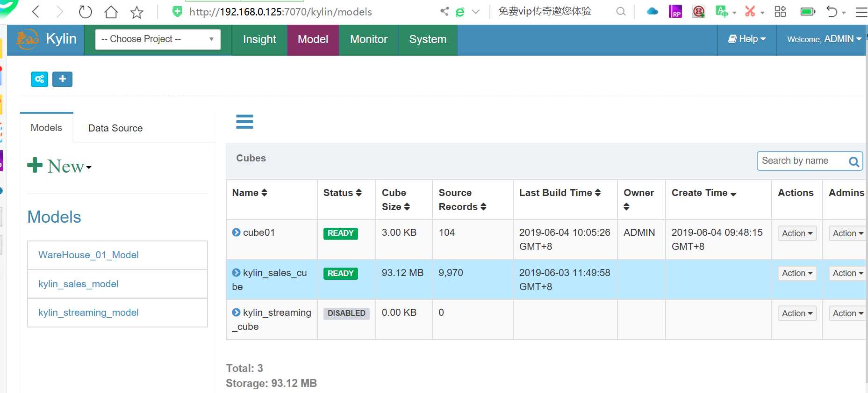Open WareHouse_01_Model
This screenshot has height=393, width=868.
pos(88,255)
